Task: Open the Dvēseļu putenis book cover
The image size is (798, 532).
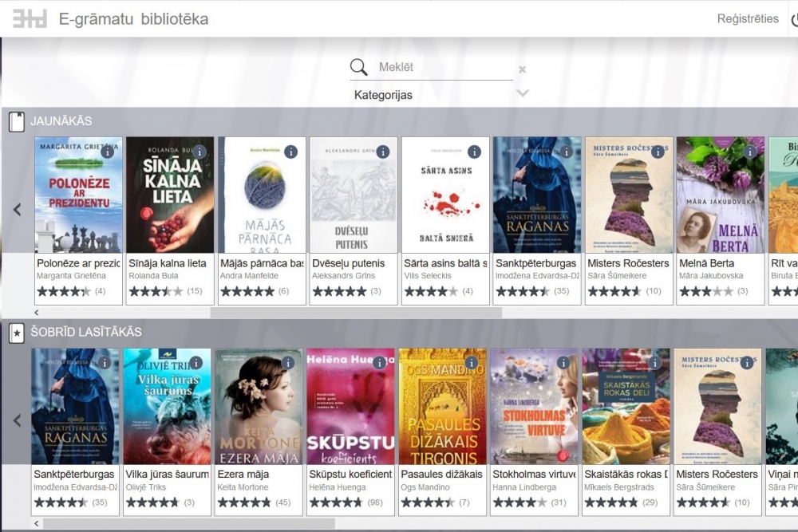Action: pyautogui.click(x=354, y=195)
